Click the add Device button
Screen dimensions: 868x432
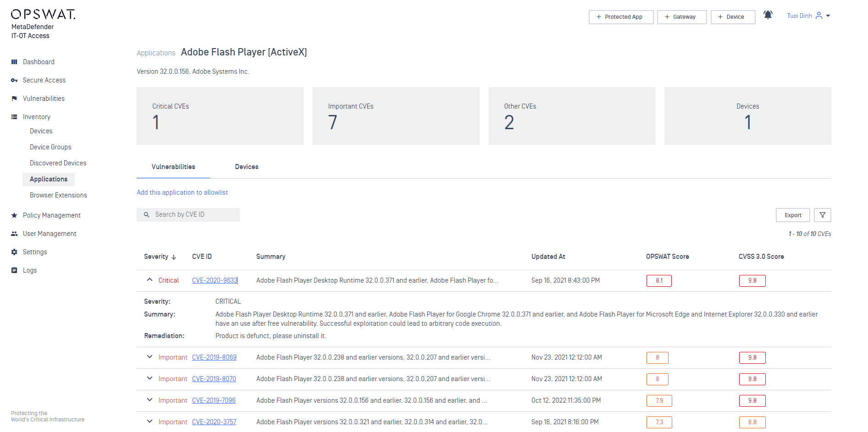tap(733, 17)
